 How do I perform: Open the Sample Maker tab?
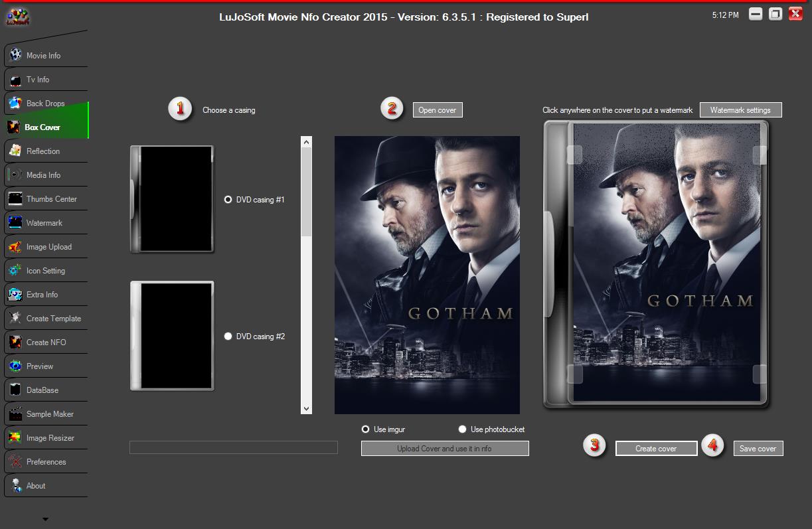coord(46,414)
